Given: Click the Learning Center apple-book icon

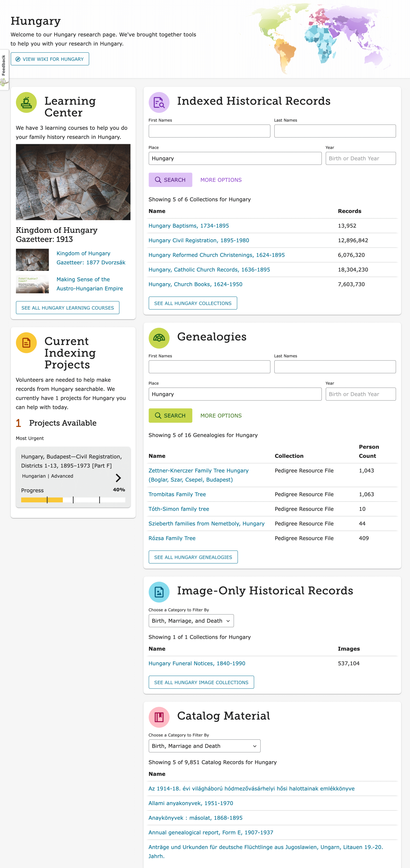Looking at the screenshot, I should [x=26, y=102].
